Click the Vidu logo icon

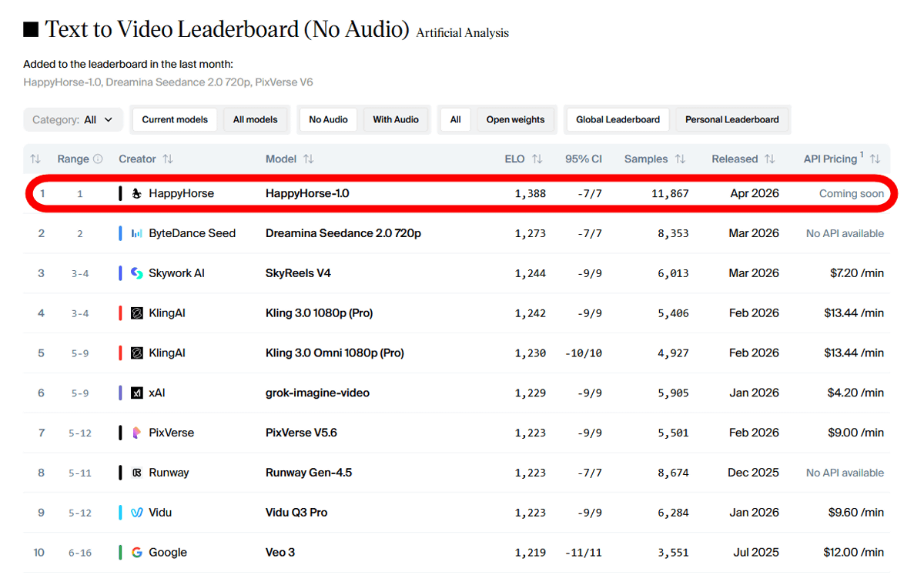136,513
